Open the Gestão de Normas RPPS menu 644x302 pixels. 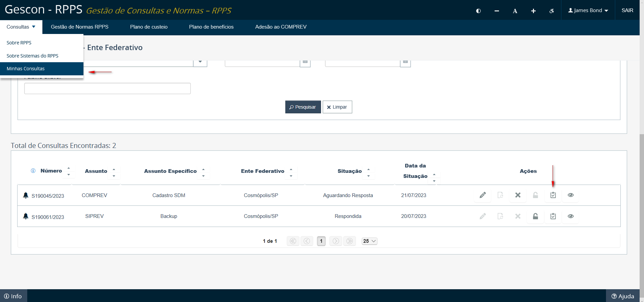coord(79,27)
